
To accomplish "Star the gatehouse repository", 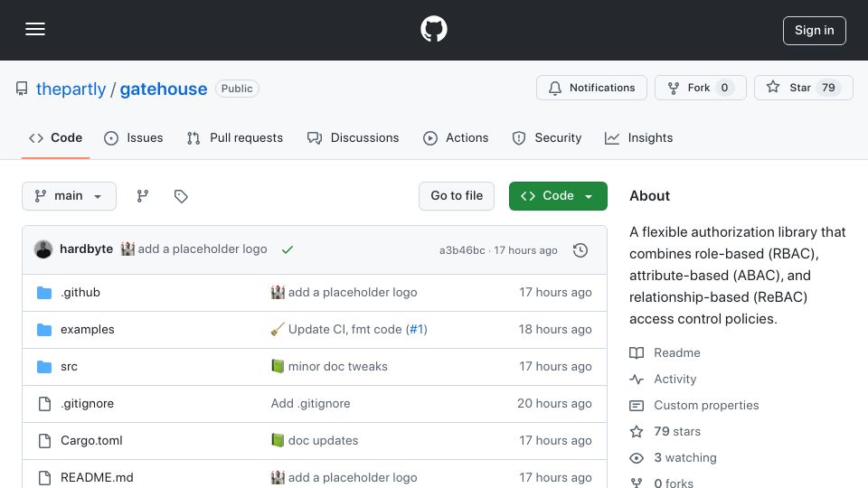I will tap(803, 88).
